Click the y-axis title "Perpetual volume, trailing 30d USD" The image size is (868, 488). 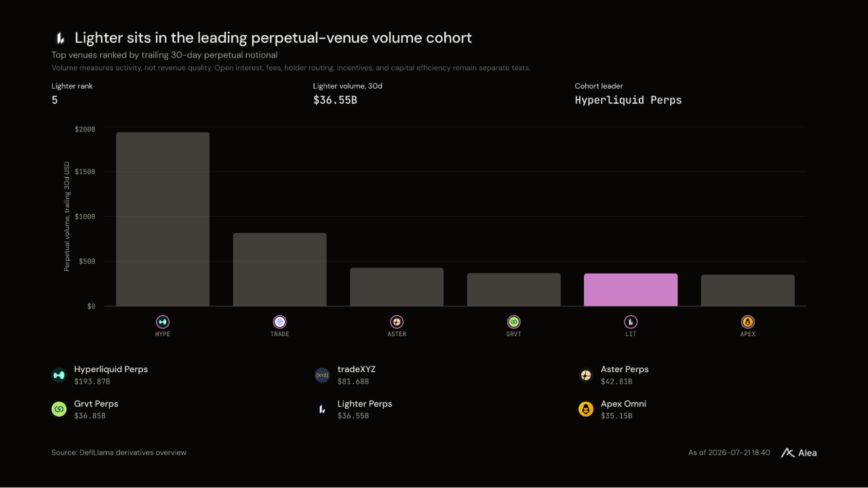pos(67,217)
